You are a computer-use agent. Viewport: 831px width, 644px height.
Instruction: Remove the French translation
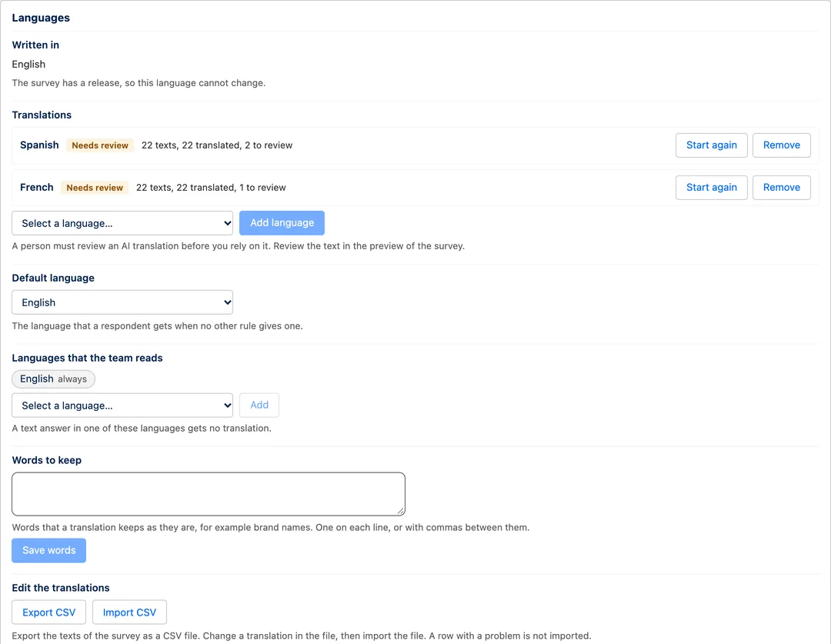click(781, 188)
